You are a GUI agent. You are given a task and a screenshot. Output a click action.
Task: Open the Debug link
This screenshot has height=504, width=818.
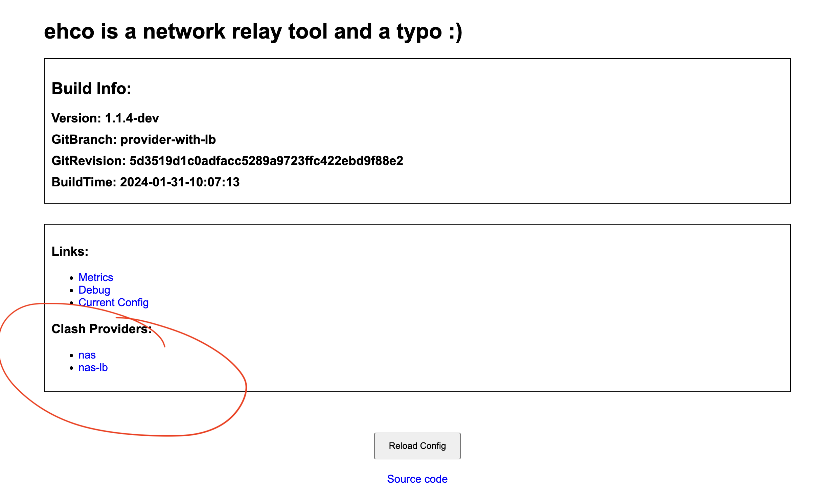94,290
